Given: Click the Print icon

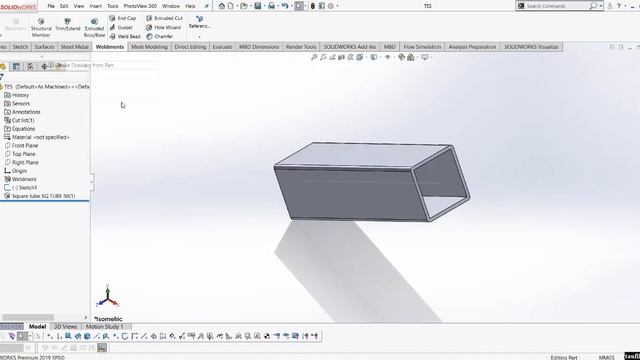Looking at the screenshot, I should [x=271, y=6].
